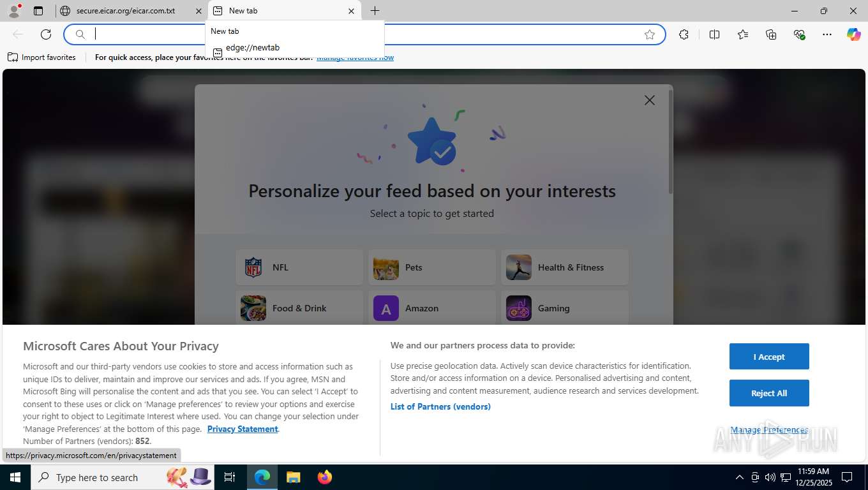
Task: Open the network tray icon
Action: click(x=785, y=477)
